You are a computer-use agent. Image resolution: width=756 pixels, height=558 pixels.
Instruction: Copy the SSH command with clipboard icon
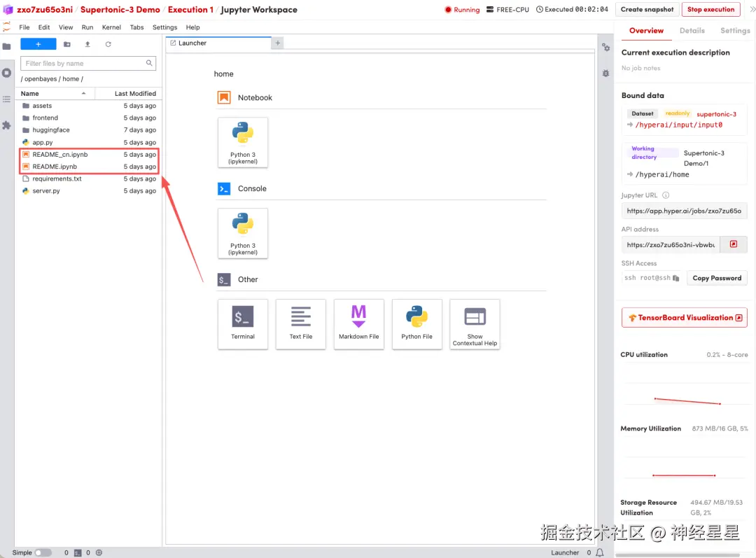pos(676,278)
